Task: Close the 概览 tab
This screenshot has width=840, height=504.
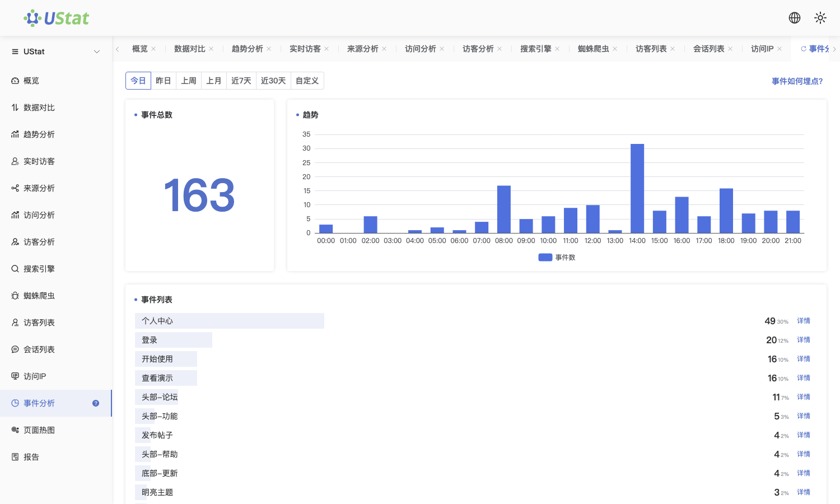Action: coord(153,49)
